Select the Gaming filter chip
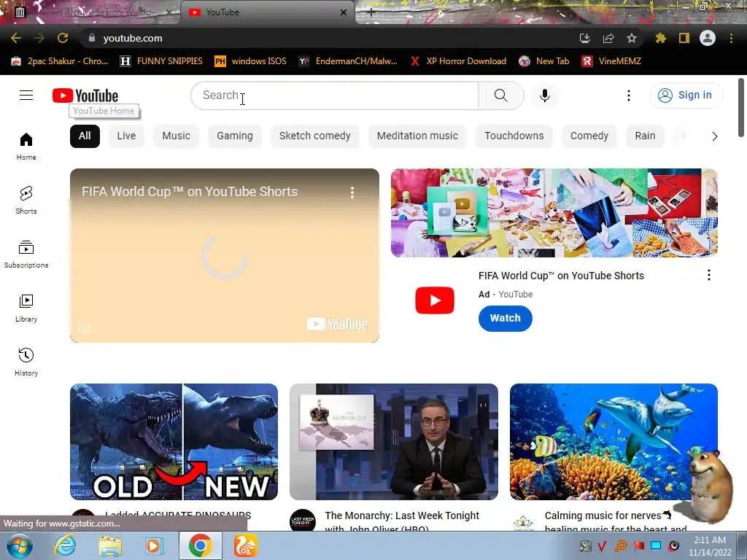This screenshot has width=747, height=560. coord(235,136)
